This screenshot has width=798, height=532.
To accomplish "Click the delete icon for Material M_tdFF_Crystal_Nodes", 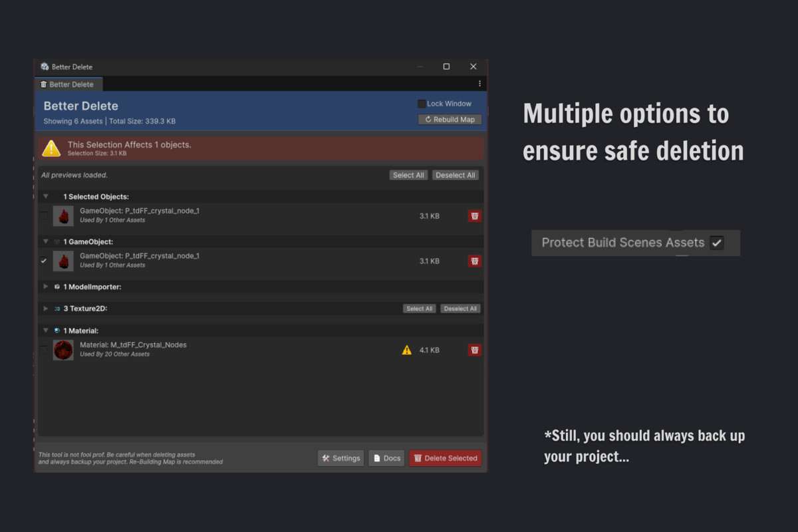I will tap(475, 349).
